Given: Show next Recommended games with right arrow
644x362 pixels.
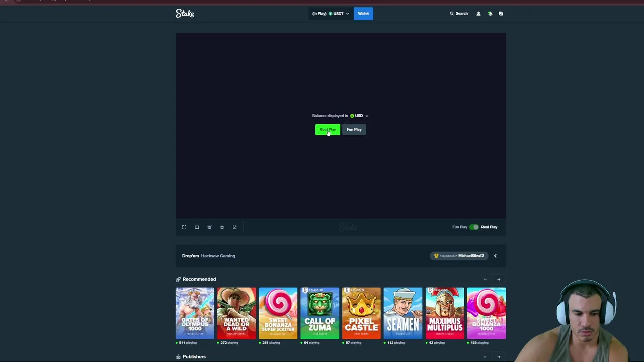Looking at the screenshot, I should [499, 279].
